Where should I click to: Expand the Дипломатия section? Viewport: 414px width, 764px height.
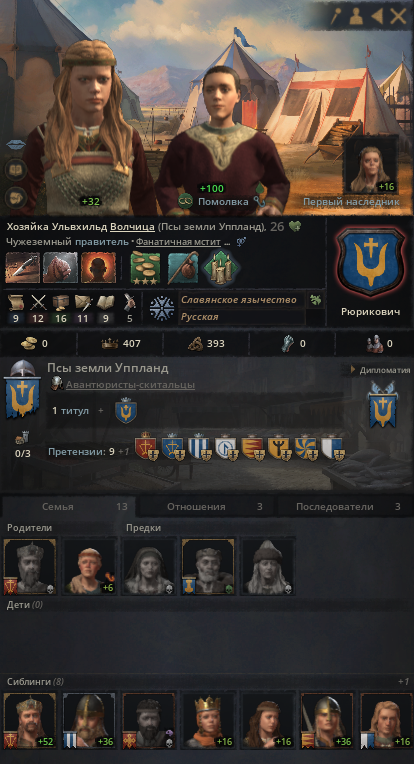[380, 370]
